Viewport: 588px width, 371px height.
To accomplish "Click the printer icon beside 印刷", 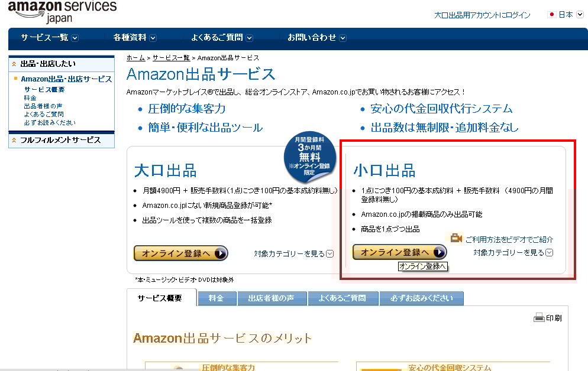I will pyautogui.click(x=539, y=317).
